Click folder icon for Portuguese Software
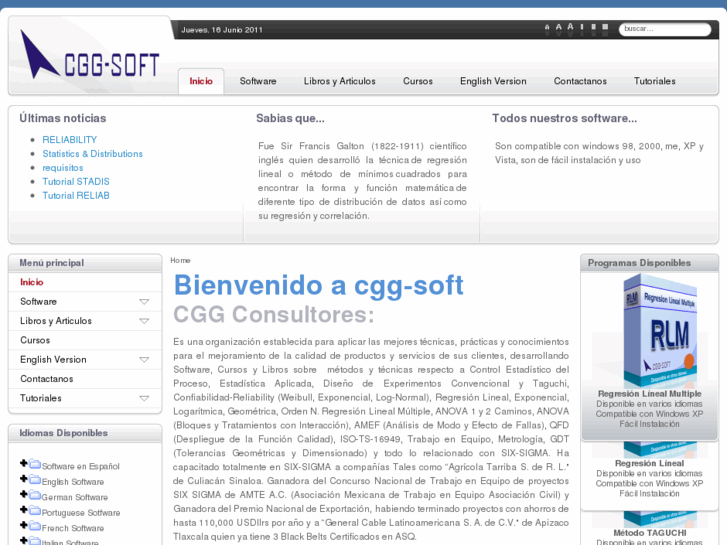 pos(35,510)
